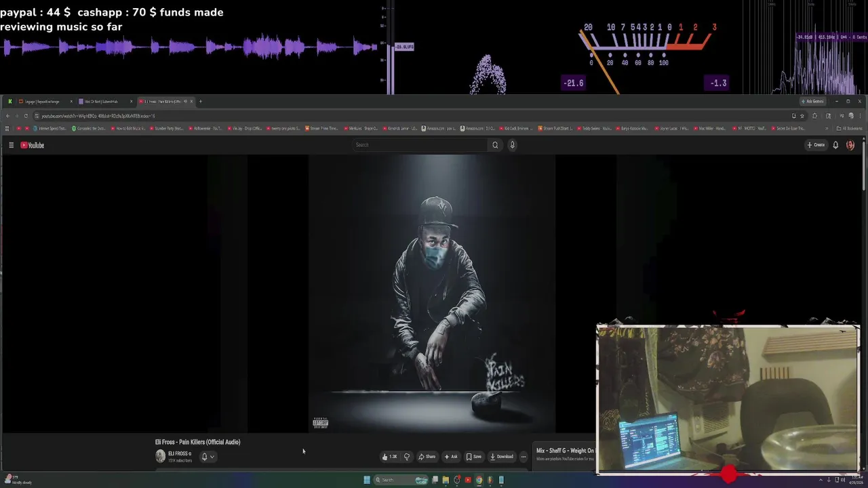This screenshot has width=868, height=488.
Task: Switch to the Engage RepostExchange tab
Action: click(45, 101)
